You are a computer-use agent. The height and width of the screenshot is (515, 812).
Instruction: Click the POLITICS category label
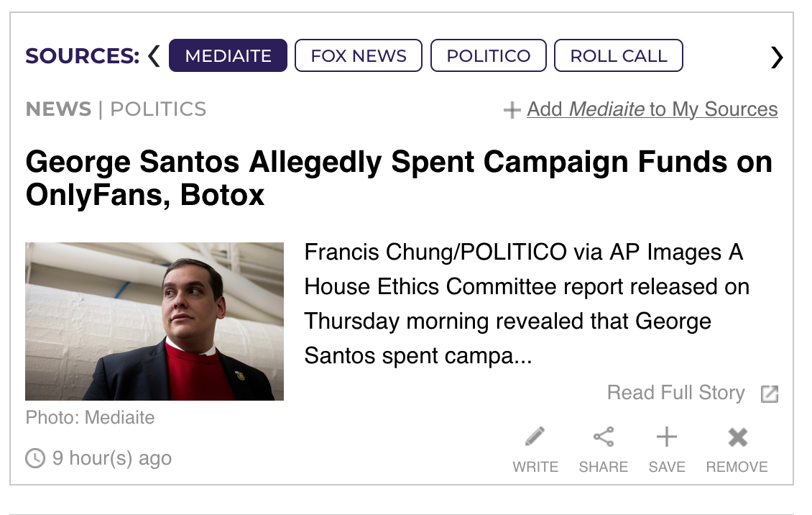click(158, 109)
